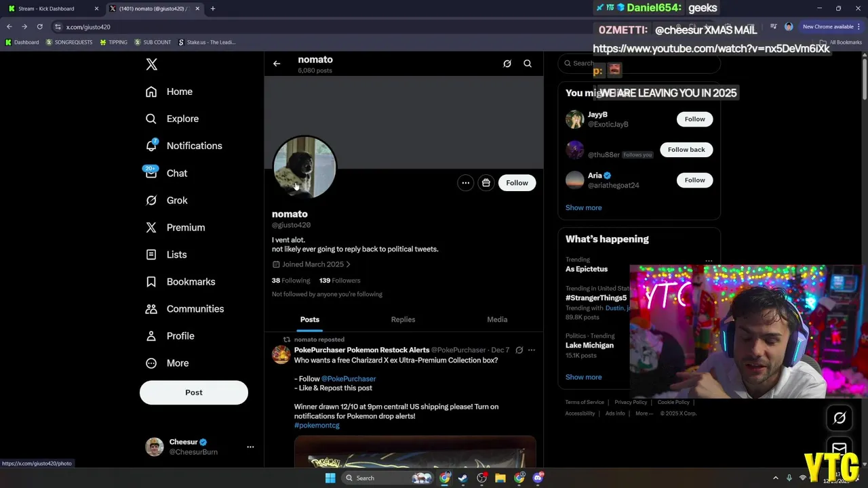Open PokePurchaser Pokemon Restock Alerts name
The height and width of the screenshot is (488, 868).
[361, 350]
